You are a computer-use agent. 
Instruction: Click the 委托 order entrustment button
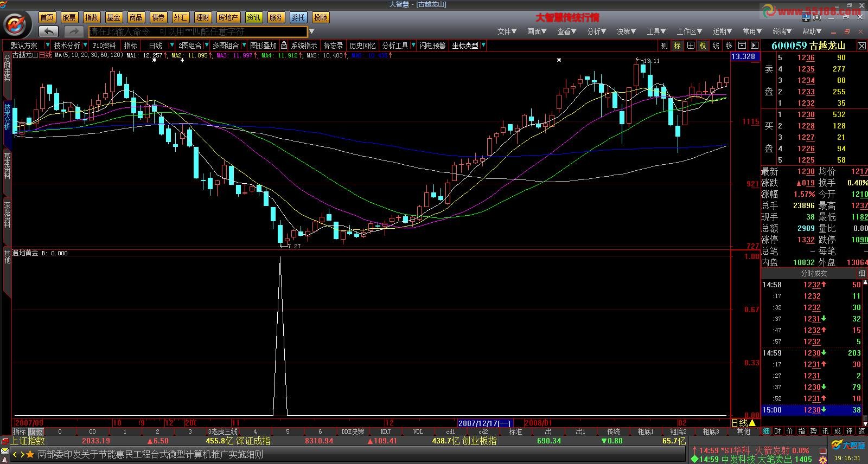pyautogui.click(x=298, y=17)
